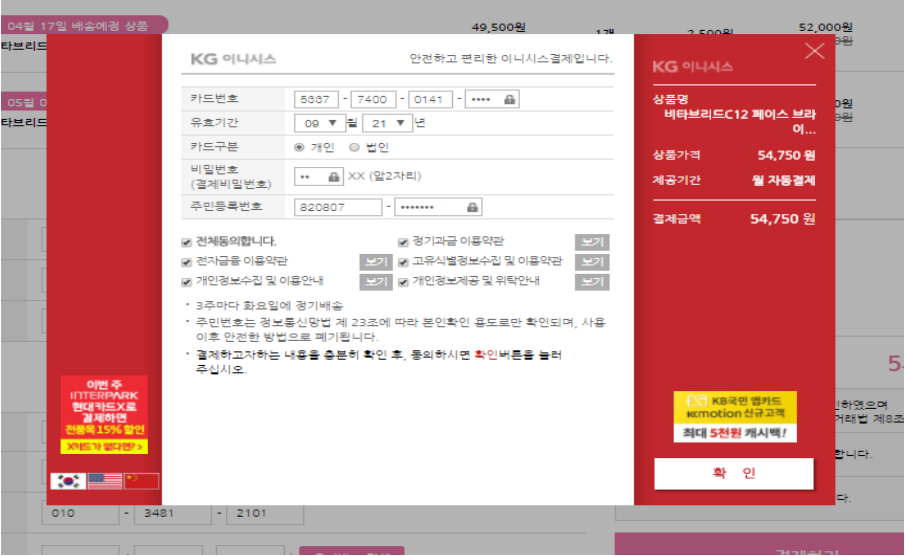Select the 개인 card type radio button
The width and height of the screenshot is (905, 556).
pyautogui.click(x=299, y=147)
